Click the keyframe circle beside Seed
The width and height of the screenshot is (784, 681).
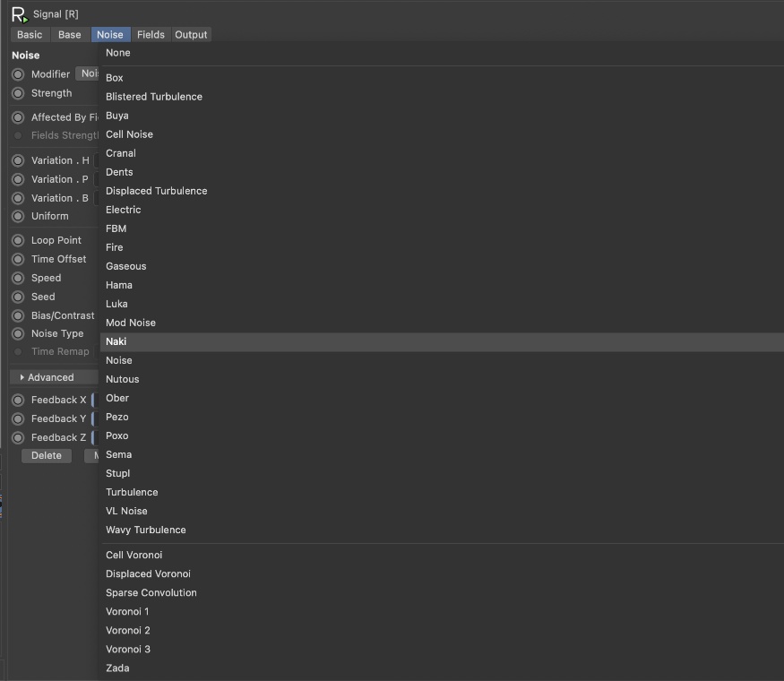(18, 297)
